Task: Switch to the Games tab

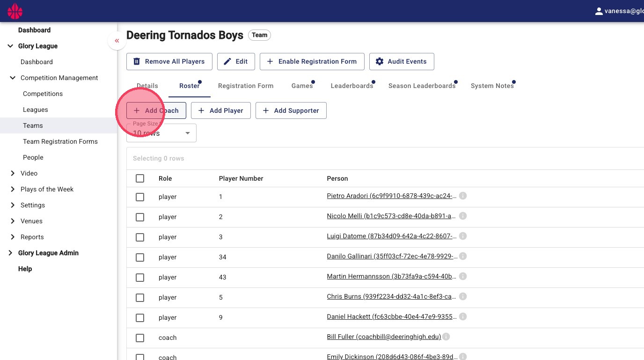Action: pos(302,86)
